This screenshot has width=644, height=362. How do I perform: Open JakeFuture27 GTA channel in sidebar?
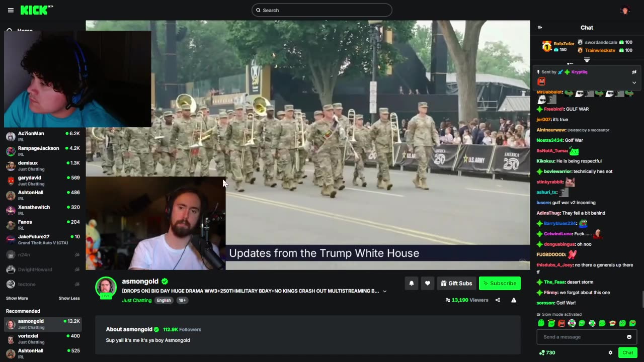click(x=43, y=239)
